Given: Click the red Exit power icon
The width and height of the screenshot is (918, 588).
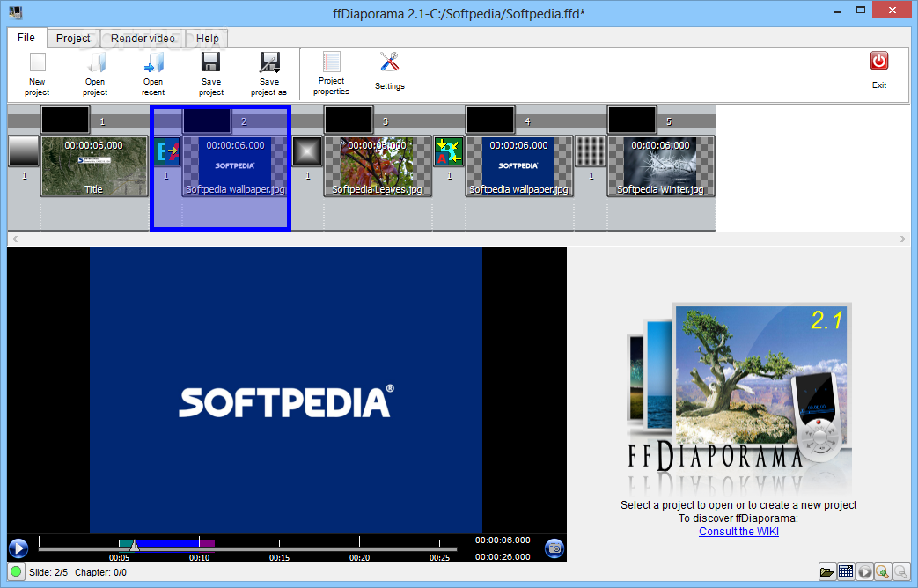Looking at the screenshot, I should pos(878,61).
